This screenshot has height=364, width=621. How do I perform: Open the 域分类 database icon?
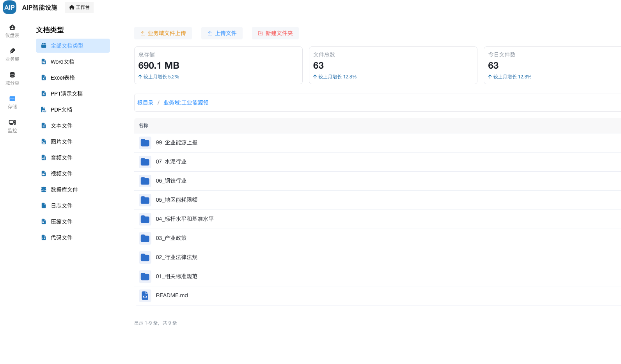pos(12,75)
